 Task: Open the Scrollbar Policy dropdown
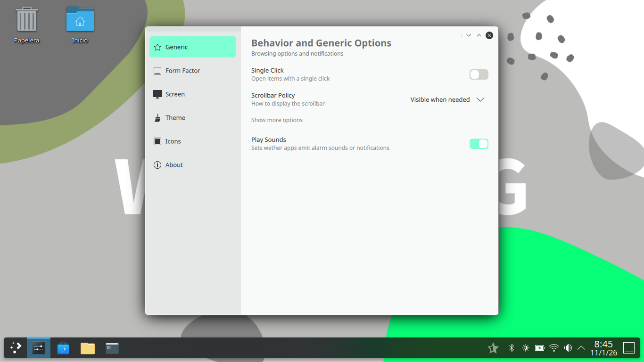[447, 99]
